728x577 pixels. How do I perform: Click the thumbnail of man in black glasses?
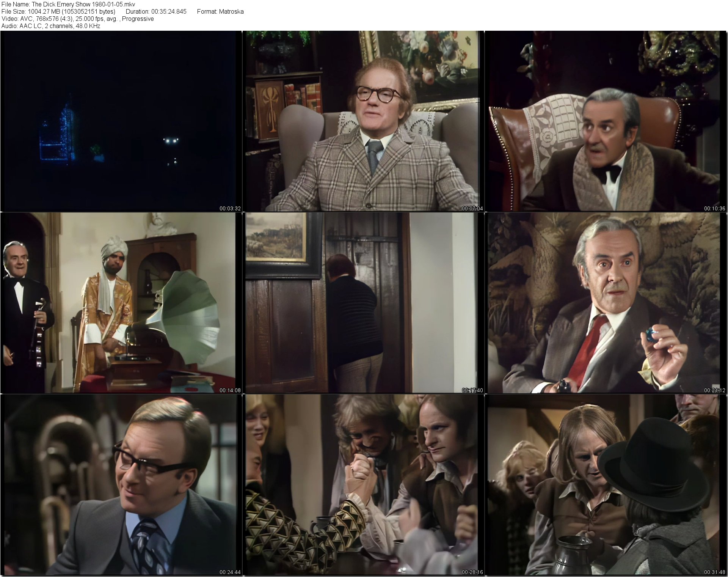(x=121, y=484)
